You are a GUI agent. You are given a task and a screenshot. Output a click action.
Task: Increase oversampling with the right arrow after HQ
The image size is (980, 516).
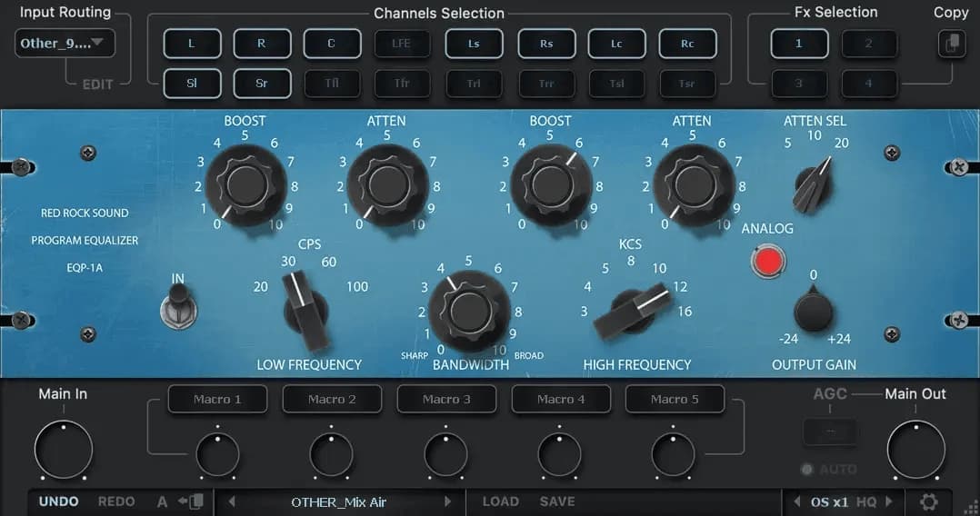tap(889, 501)
